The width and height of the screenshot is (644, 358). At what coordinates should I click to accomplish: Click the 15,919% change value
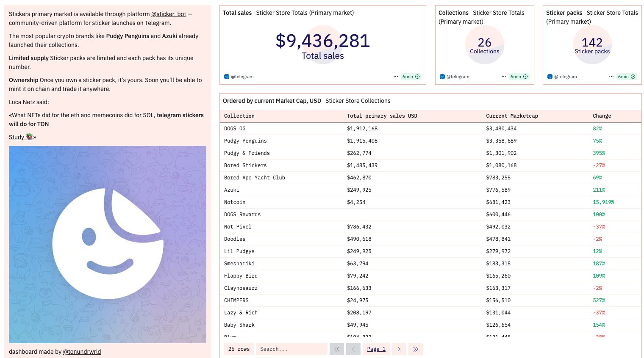[x=603, y=202]
